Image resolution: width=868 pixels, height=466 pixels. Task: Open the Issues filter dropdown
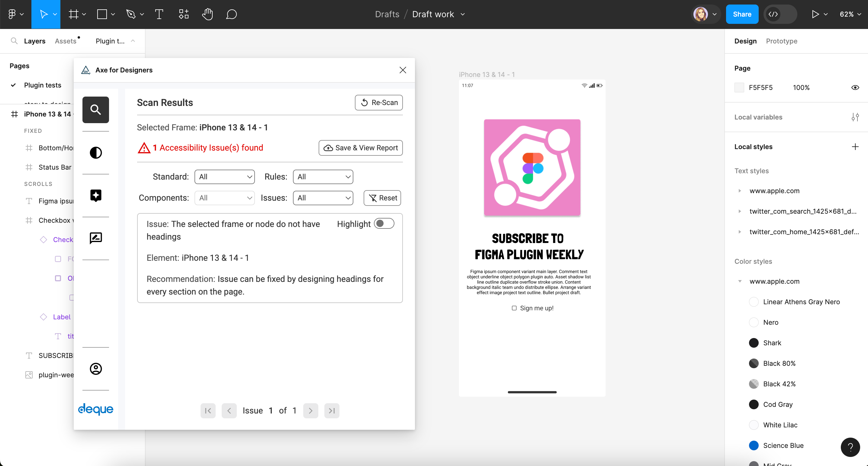tap(323, 198)
